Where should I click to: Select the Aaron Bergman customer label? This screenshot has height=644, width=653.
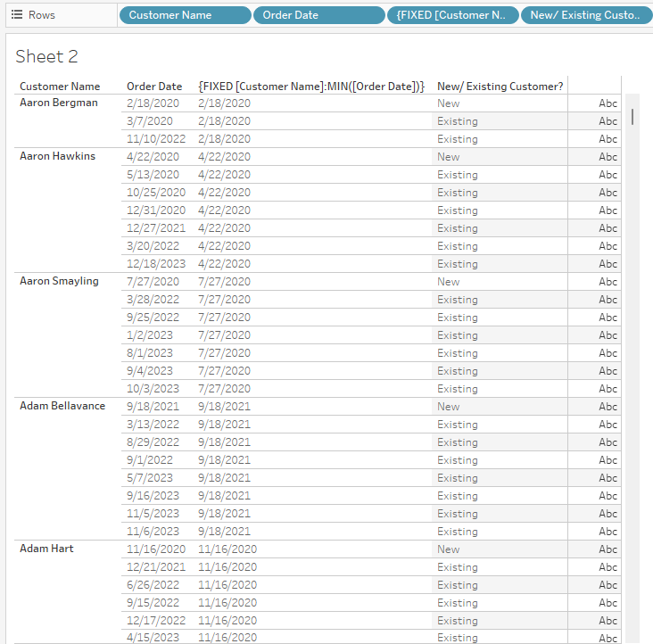(x=59, y=103)
